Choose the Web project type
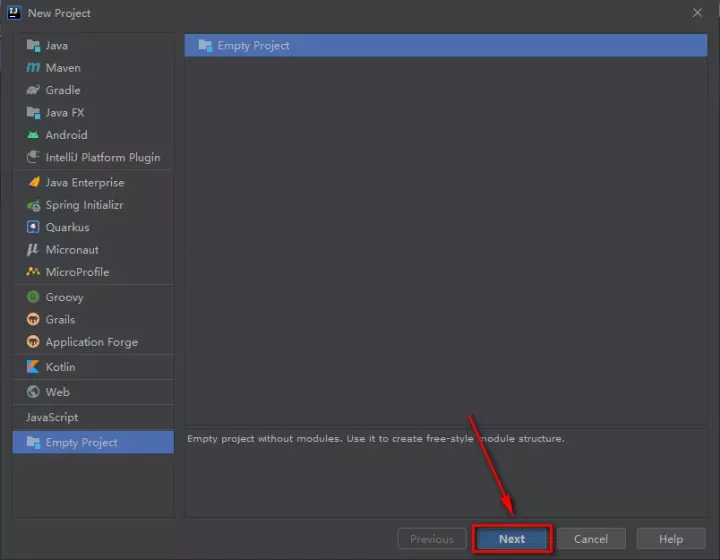 pyautogui.click(x=57, y=392)
